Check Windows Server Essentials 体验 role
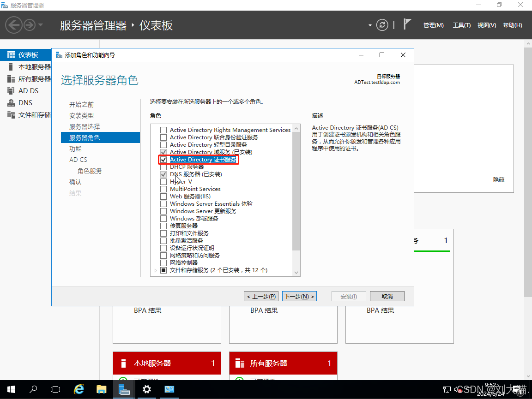532x399 pixels. [x=163, y=204]
